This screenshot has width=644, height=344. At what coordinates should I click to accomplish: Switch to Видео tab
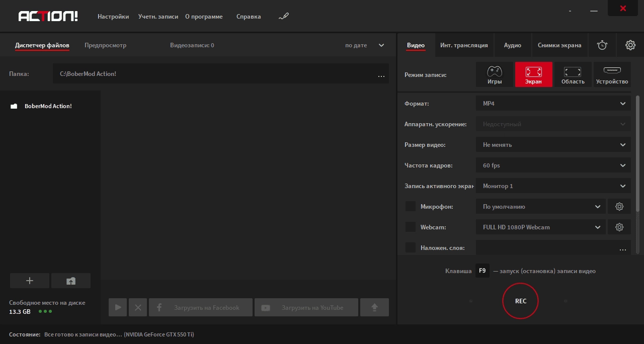pos(416,45)
